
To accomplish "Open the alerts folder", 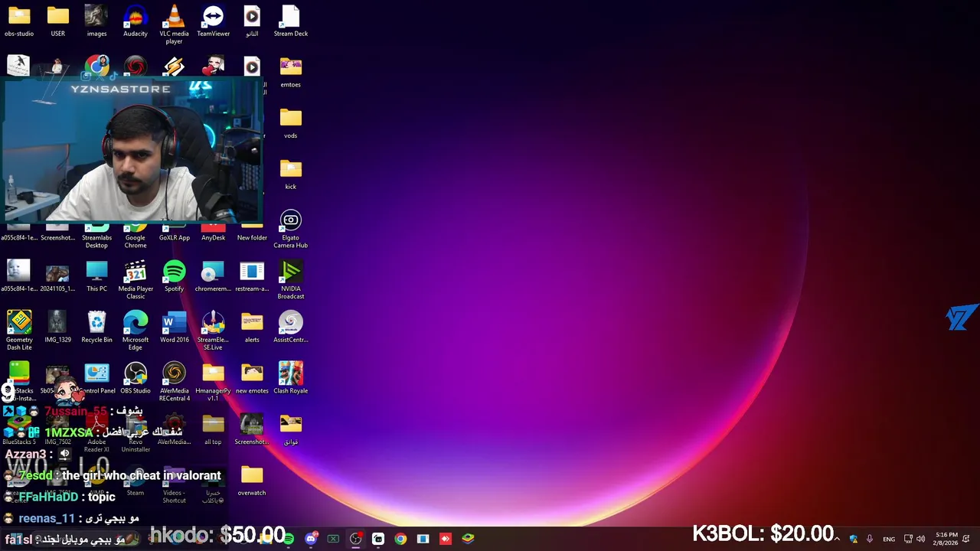I will (252, 328).
